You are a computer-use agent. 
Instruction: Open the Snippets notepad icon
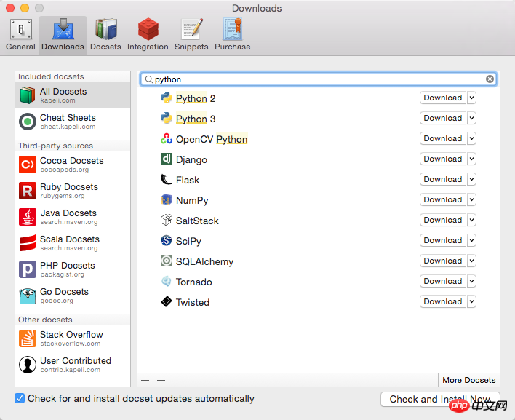point(191,29)
